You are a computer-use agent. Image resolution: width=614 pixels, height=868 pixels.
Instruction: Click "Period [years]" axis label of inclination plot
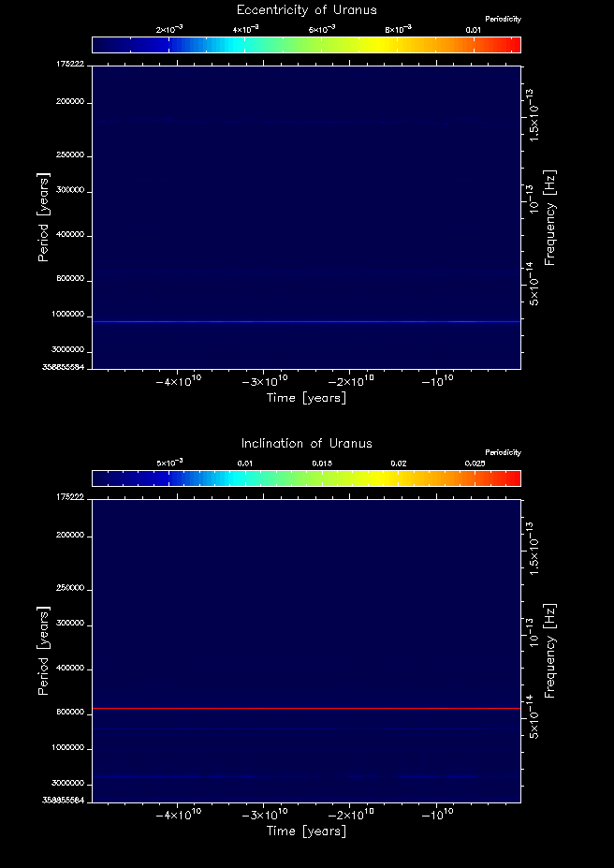pos(43,649)
